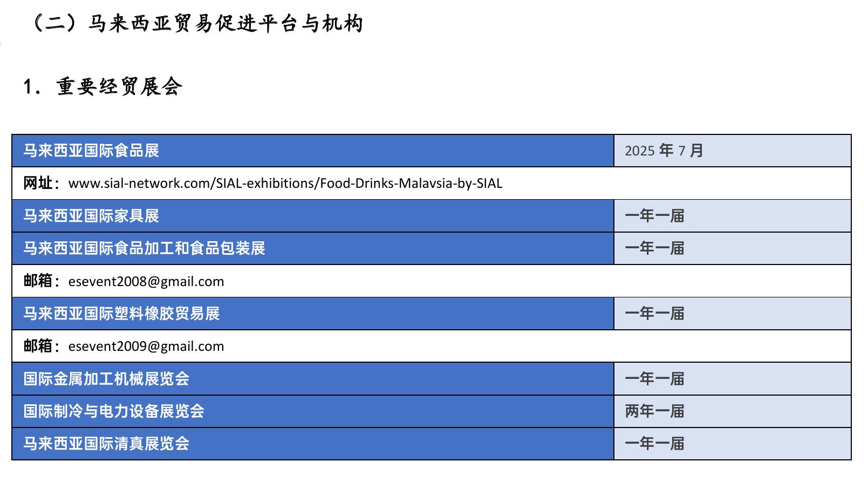868x482 pixels.
Task: Click the email esevent2009@gmail.com
Action: 146,346
